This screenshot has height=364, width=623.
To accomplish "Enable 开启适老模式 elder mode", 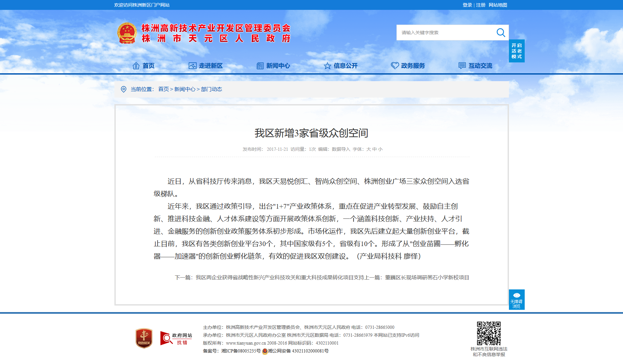I will pos(516,51).
